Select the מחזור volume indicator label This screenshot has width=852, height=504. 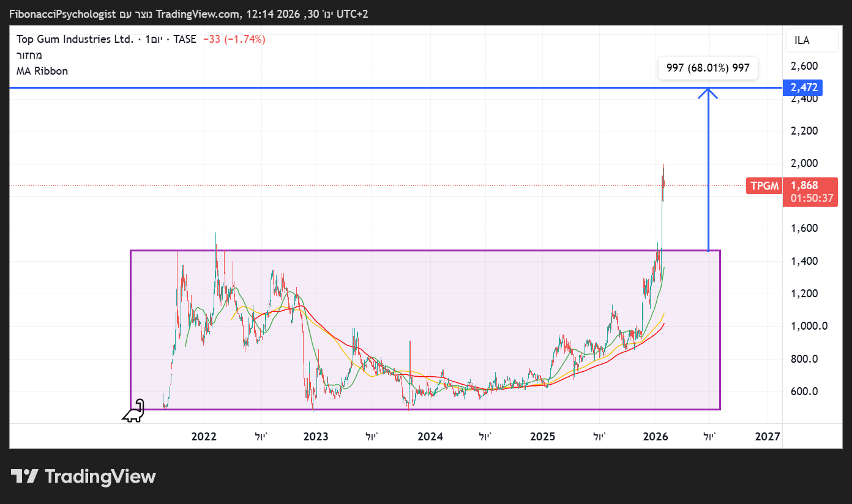coord(29,55)
